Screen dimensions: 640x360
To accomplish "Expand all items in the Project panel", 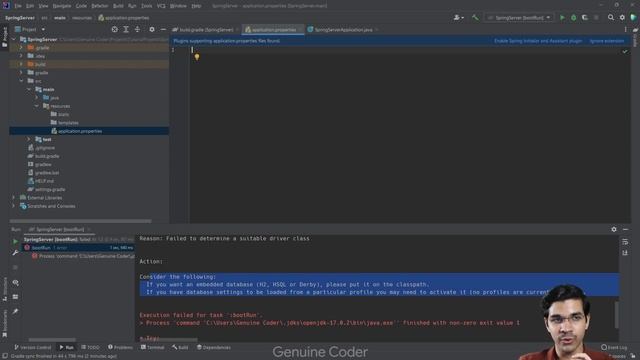I will coord(126,29).
